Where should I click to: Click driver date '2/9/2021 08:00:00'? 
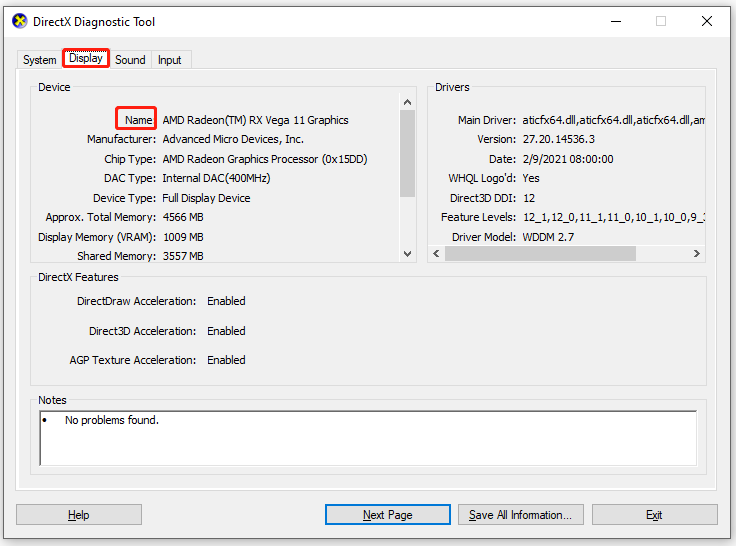click(x=568, y=159)
